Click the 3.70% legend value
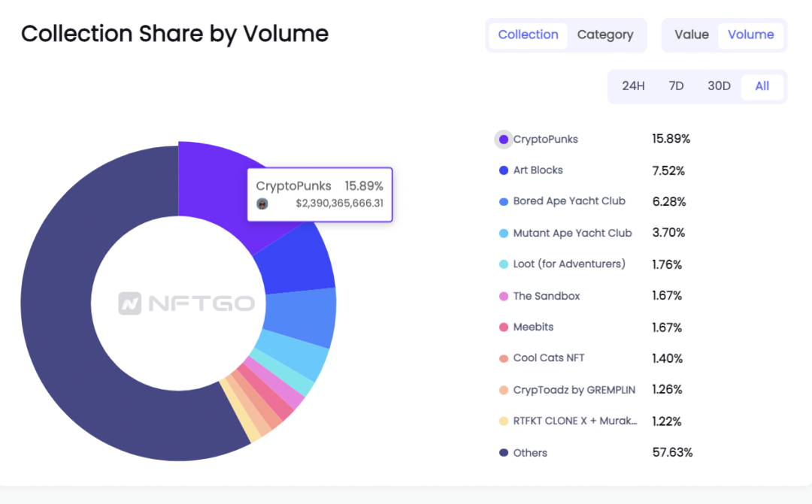 click(668, 233)
